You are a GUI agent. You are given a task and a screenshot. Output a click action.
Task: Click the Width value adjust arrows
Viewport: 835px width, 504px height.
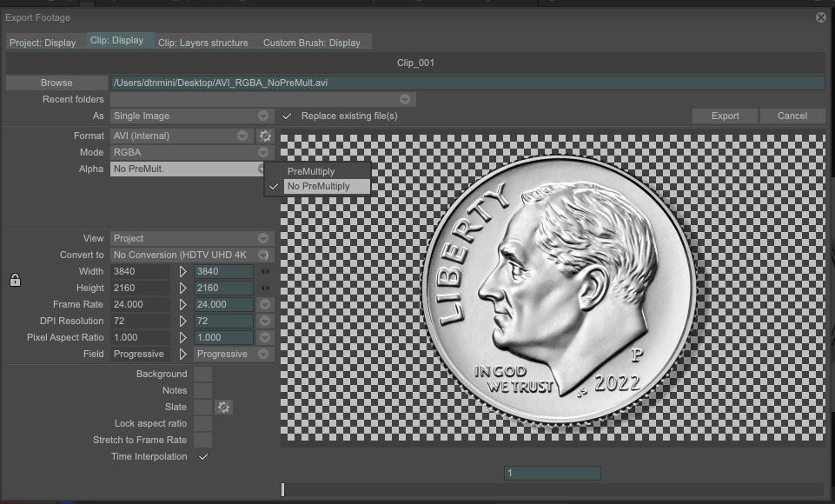(x=265, y=272)
